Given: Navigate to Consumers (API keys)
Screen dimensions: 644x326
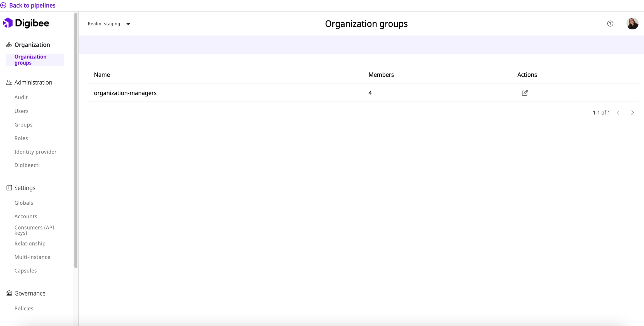Looking at the screenshot, I should pyautogui.click(x=34, y=230).
